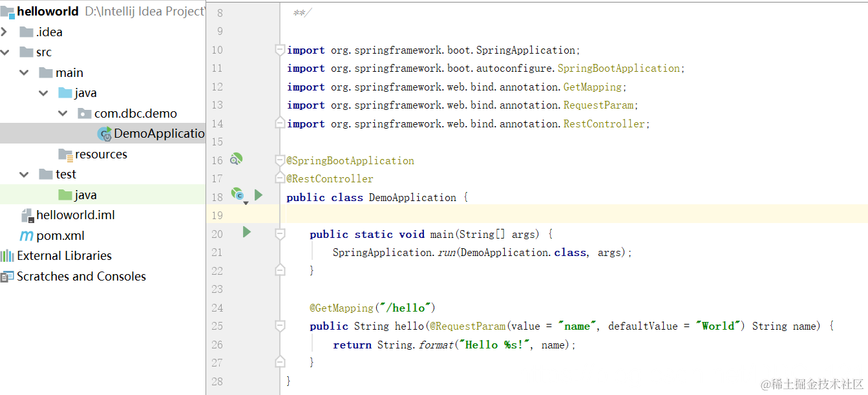
Task: Click "/hello" string in GetMapping
Action: [405, 308]
